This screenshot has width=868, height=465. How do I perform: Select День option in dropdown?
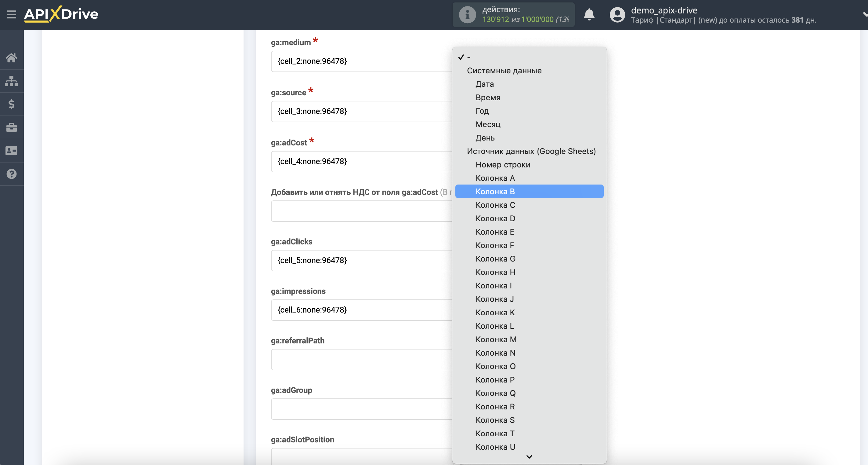529,138
